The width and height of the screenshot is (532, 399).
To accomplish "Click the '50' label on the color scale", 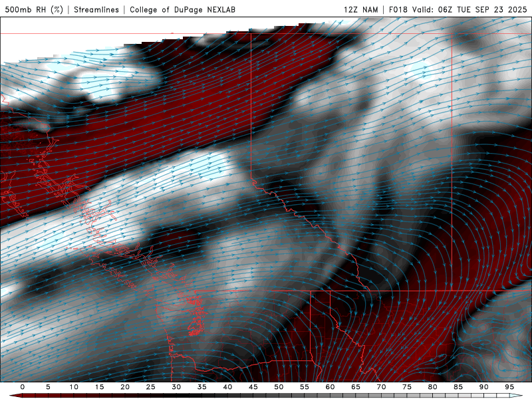I will [279, 387].
